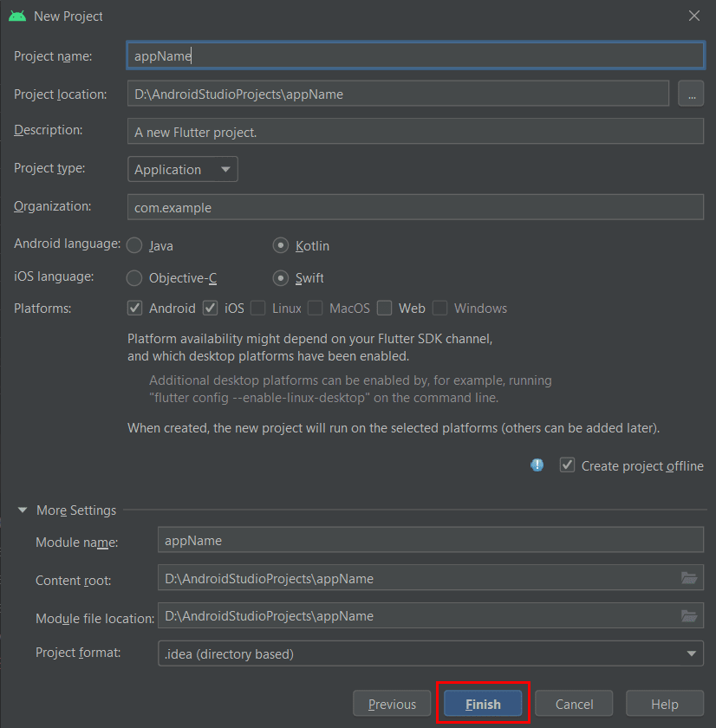Image resolution: width=716 pixels, height=728 pixels.
Task: Uncheck the iOS platform checkbox
Action: point(211,308)
